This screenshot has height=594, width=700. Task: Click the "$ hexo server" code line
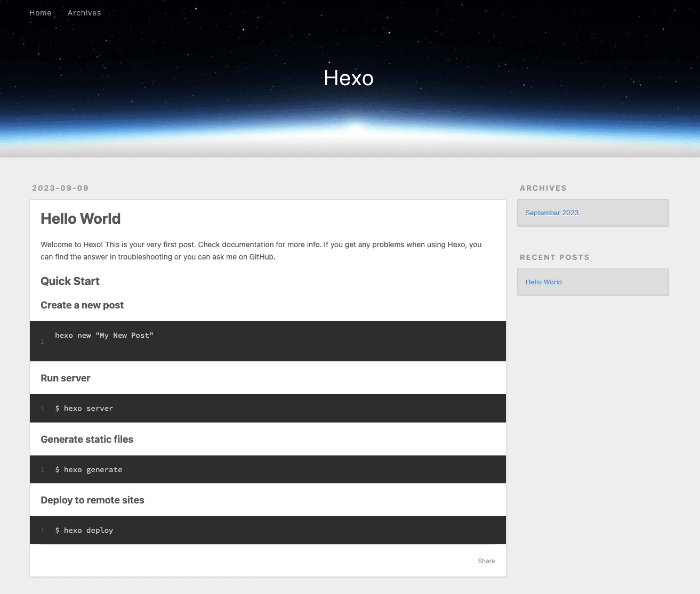point(84,409)
